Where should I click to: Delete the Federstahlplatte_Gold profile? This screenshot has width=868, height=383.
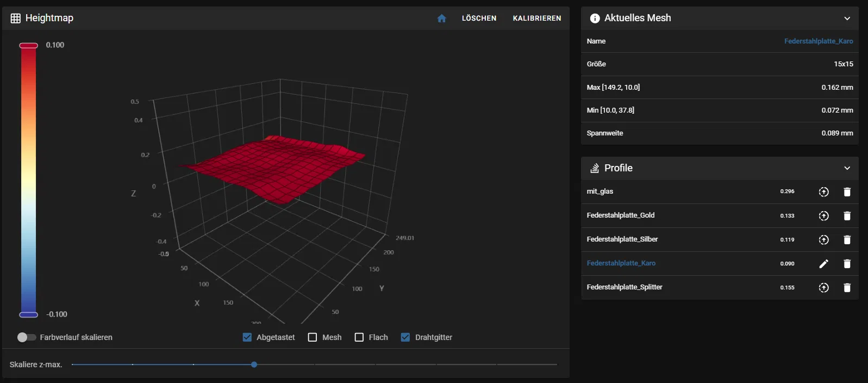pyautogui.click(x=847, y=215)
